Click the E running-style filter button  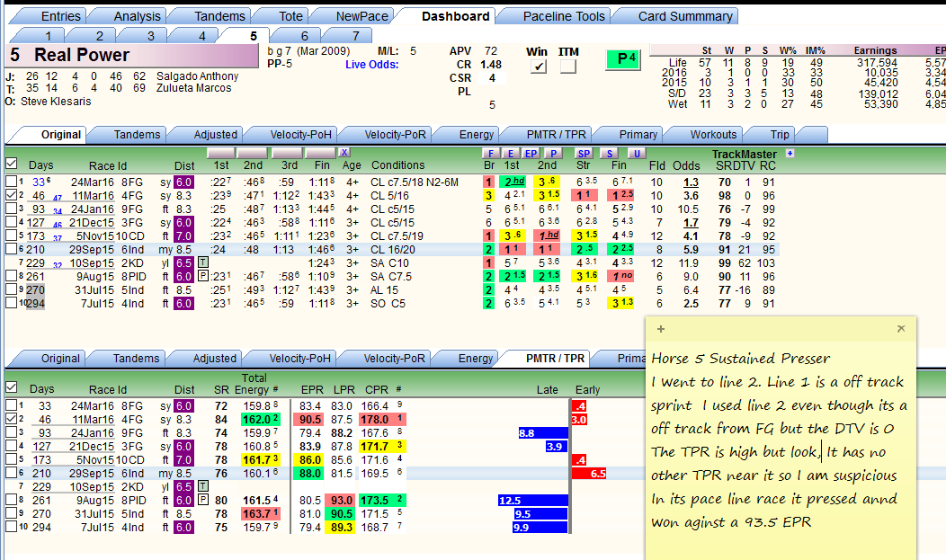pyautogui.click(x=511, y=154)
